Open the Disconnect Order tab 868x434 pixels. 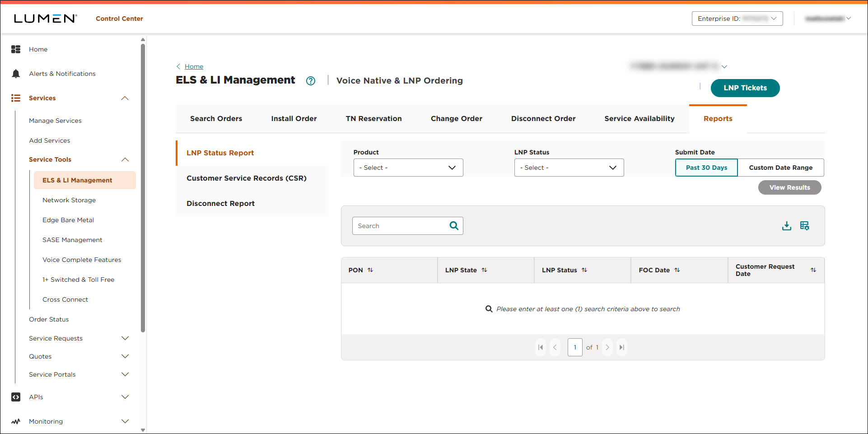(543, 118)
